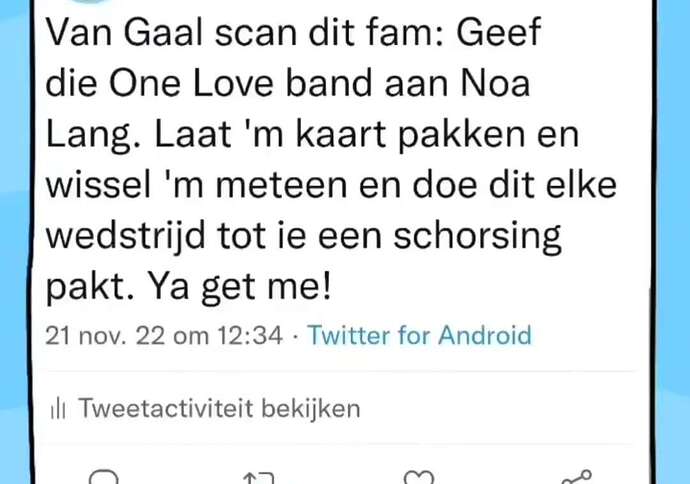Tap the line starting with Lang. Laat 'm kaart

click(x=312, y=136)
